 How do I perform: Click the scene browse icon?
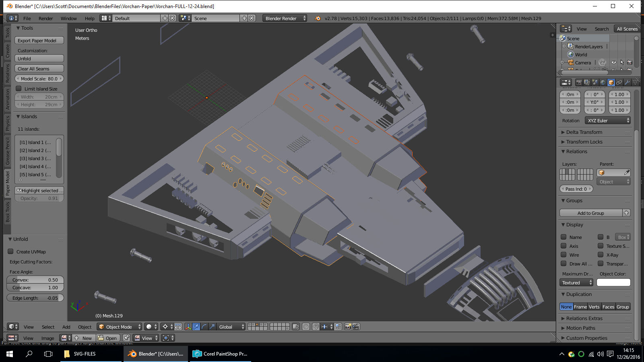[x=186, y=18]
